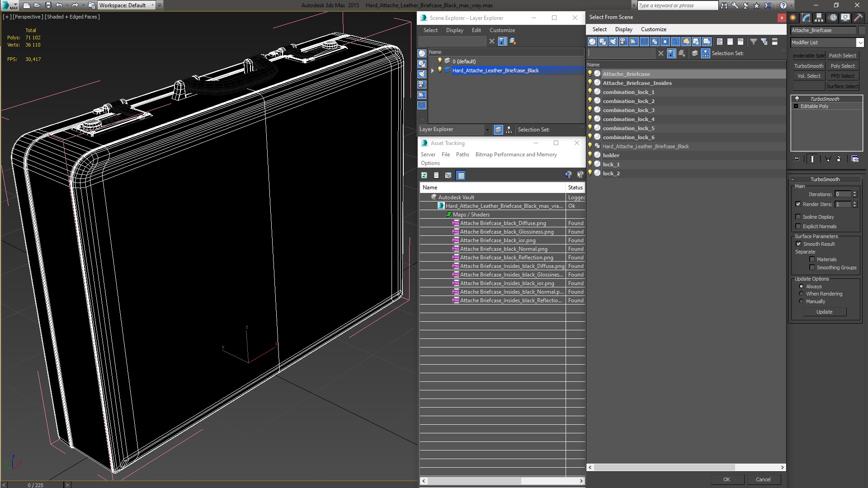Click the Save file icon in top toolbar
This screenshot has height=488, width=868.
point(48,5)
